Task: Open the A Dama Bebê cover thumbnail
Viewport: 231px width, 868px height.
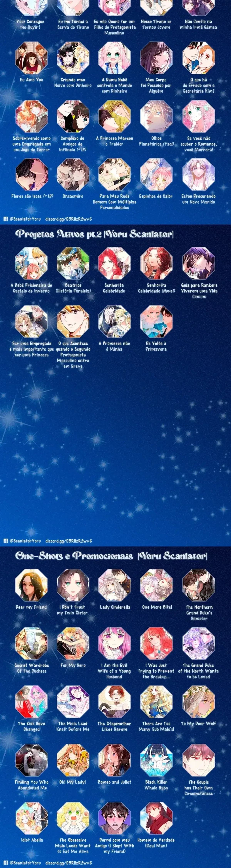Action: pos(115,58)
